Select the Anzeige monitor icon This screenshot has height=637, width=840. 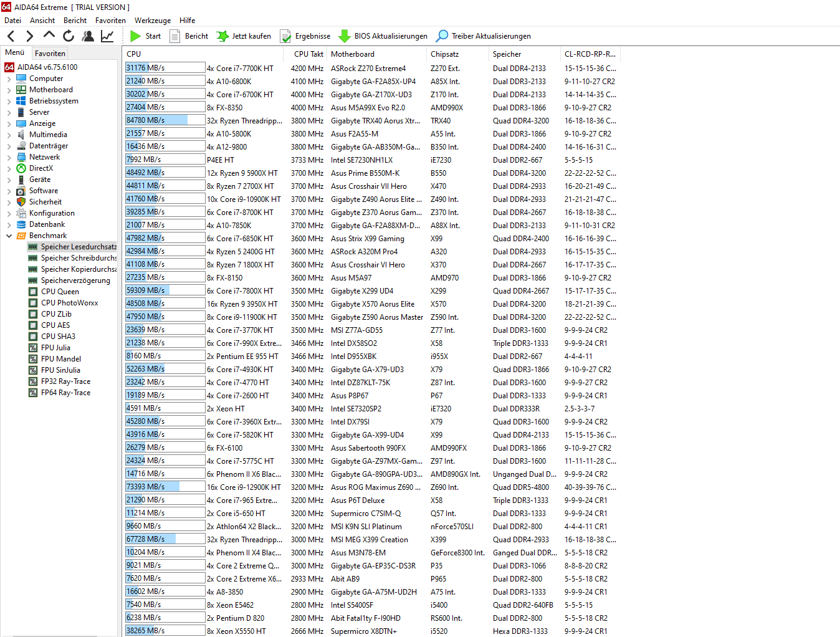pyautogui.click(x=21, y=123)
